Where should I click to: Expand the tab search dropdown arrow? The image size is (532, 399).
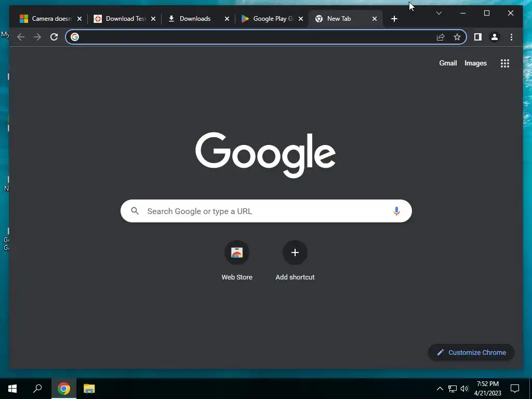tap(438, 13)
